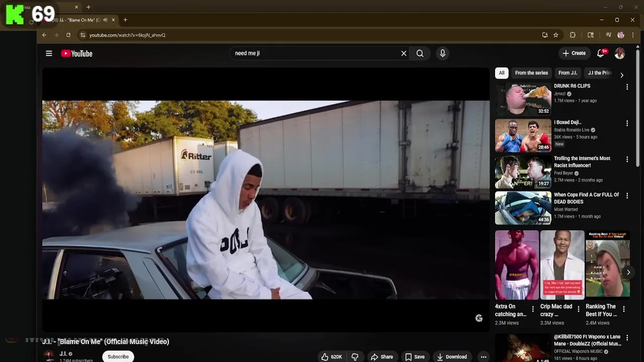644x362 pixels.
Task: Open the "4xtra On catching an..." Short thumbnail
Action: (517, 265)
